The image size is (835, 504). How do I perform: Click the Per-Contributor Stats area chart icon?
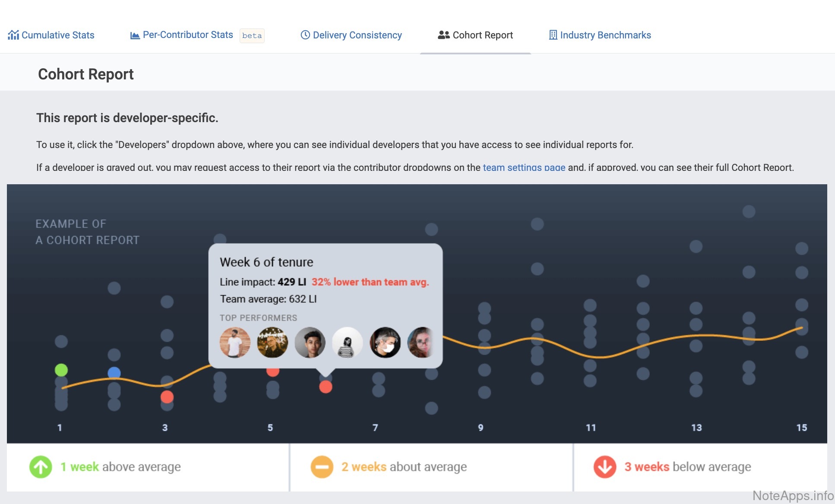[135, 35]
